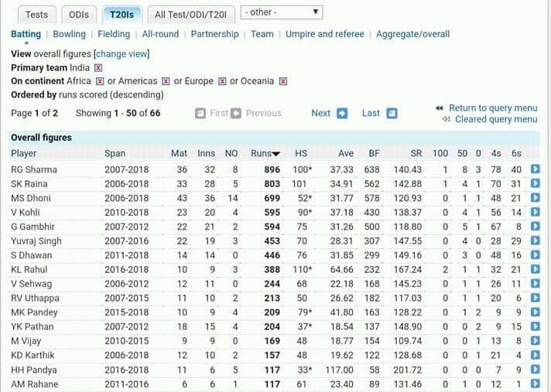Open V Sehwag row detail arrow icon
551x392 pixels.
coord(535,283)
